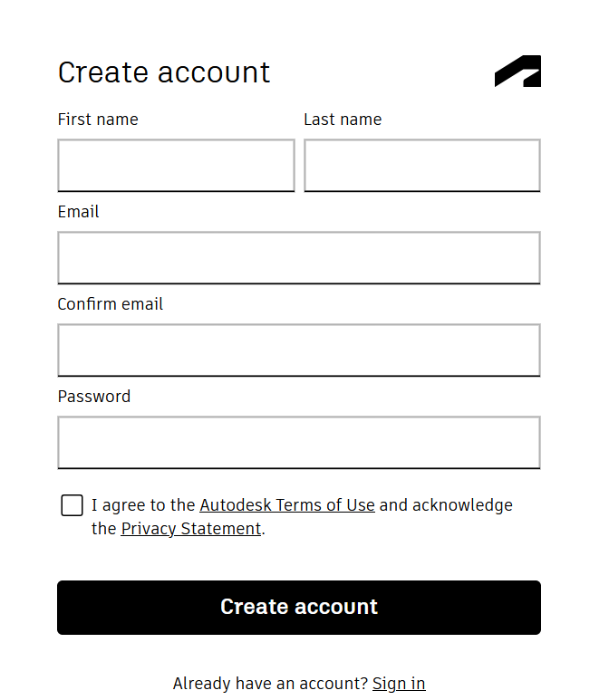Click the Password label text
Screen dimensions: 609x700
pyautogui.click(x=94, y=397)
